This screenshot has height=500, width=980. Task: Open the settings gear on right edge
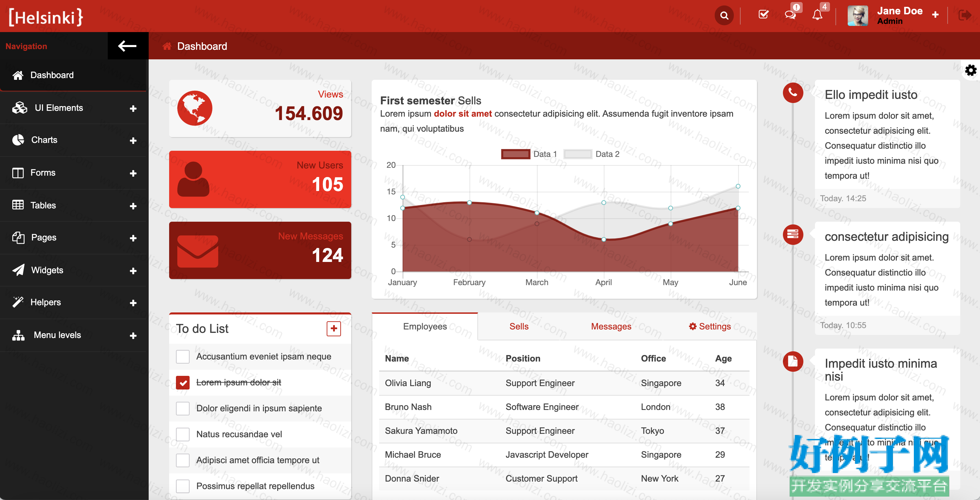pyautogui.click(x=970, y=70)
